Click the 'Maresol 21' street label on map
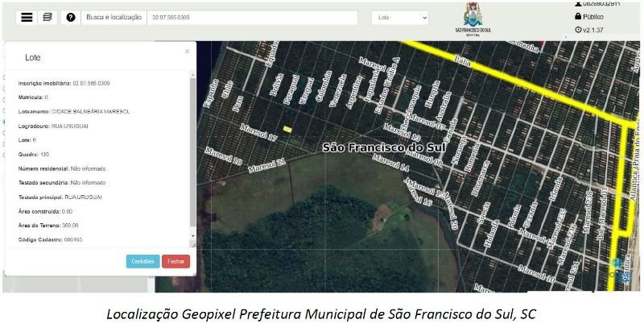 pos(266,166)
